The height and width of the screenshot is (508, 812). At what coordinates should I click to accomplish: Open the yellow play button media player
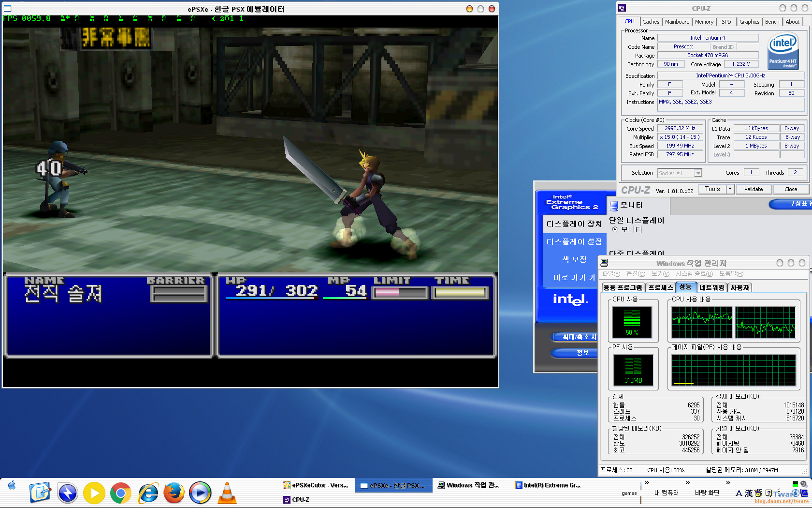pyautogui.click(x=94, y=493)
